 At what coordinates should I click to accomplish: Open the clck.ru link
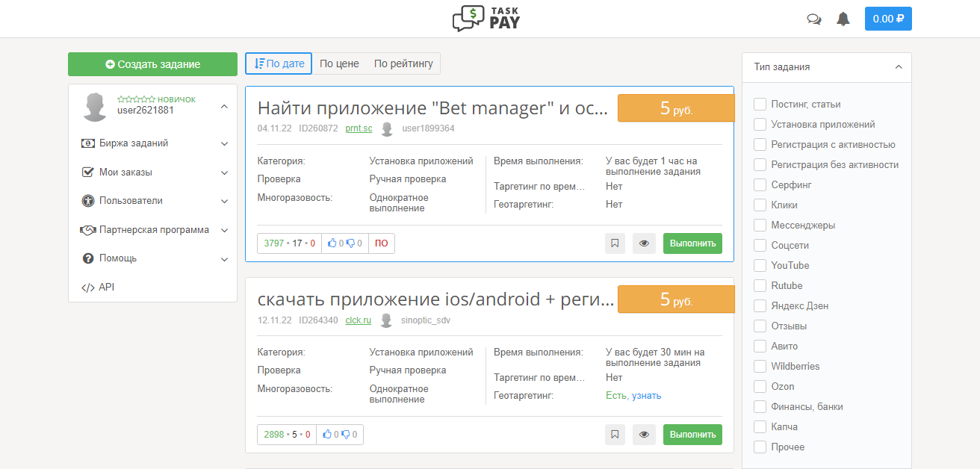pos(359,320)
